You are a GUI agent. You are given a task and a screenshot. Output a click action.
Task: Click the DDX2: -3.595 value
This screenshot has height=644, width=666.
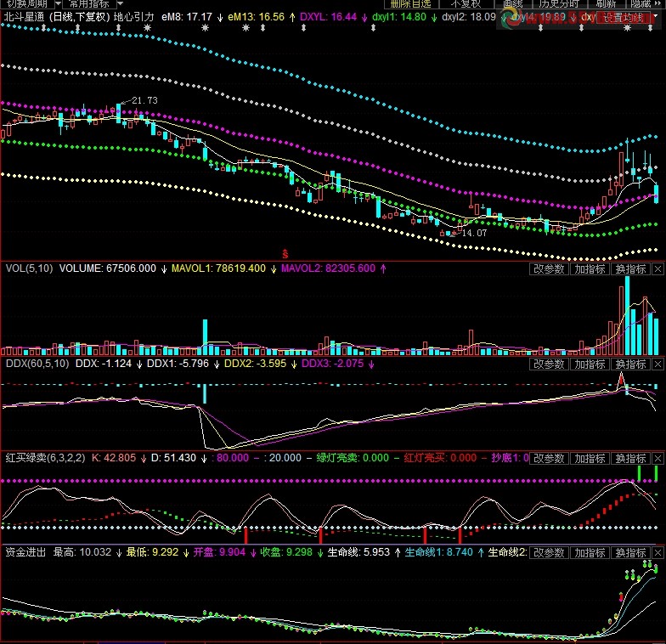point(255,364)
